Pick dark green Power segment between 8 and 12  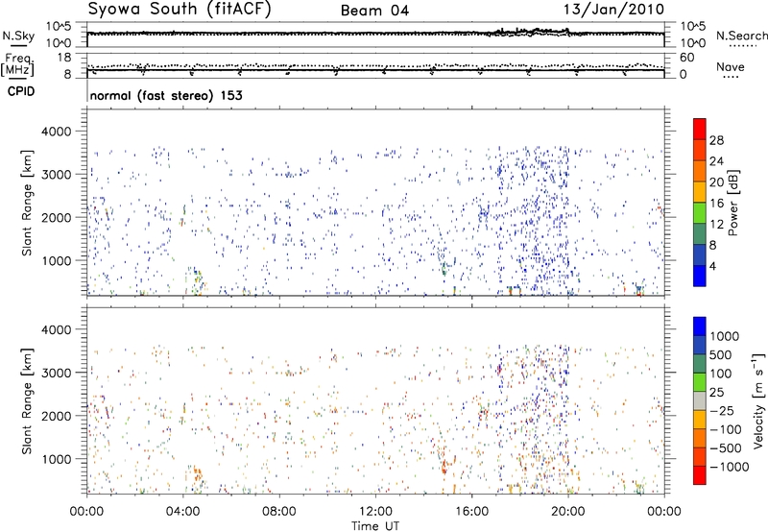coord(700,233)
